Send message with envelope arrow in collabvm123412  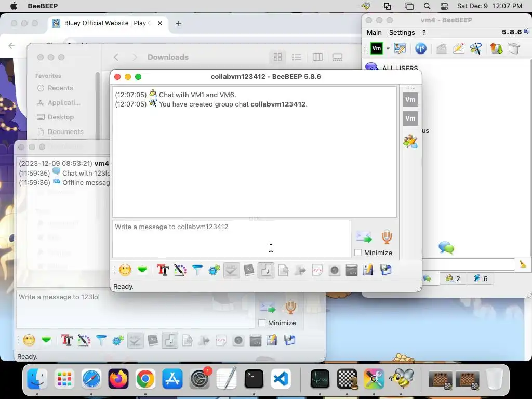click(x=364, y=237)
